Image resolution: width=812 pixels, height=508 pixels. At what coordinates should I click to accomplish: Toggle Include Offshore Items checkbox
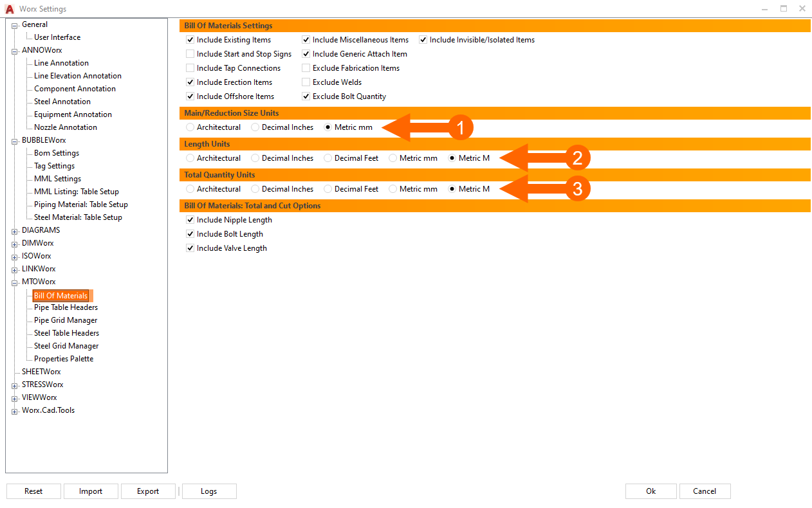coord(190,96)
